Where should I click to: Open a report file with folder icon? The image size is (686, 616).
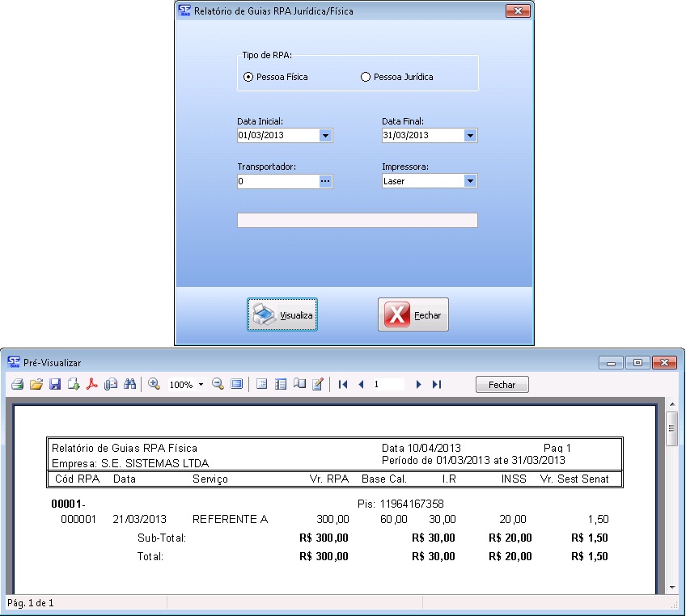[36, 385]
